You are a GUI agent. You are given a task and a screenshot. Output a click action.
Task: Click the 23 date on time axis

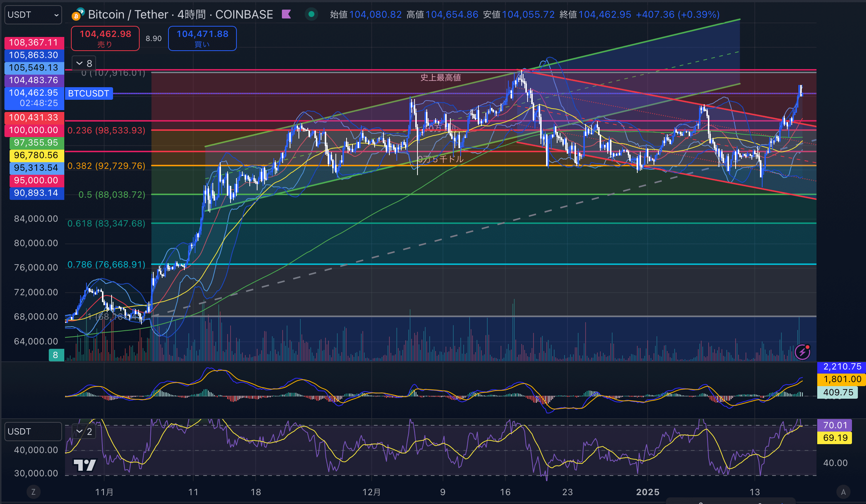(567, 492)
